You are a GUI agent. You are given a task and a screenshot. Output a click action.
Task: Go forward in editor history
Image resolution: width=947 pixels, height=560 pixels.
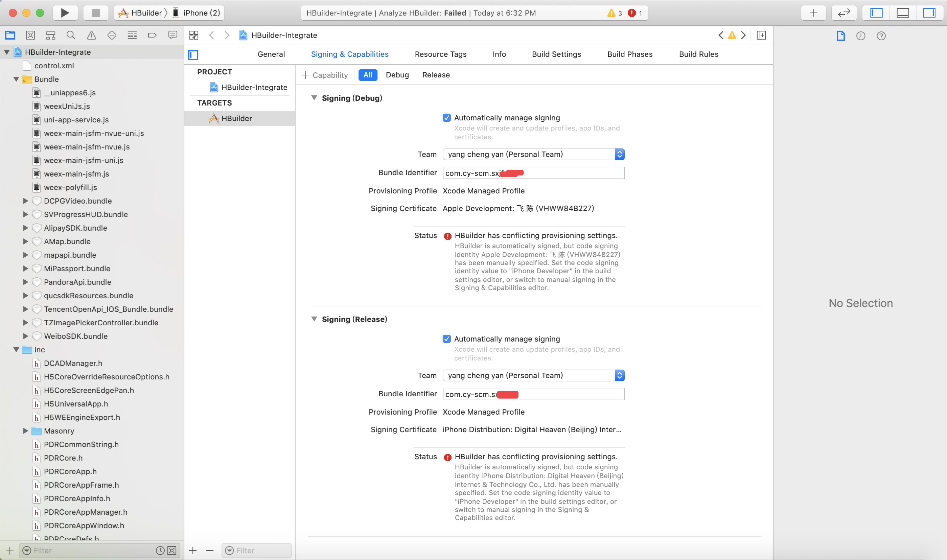(x=227, y=35)
